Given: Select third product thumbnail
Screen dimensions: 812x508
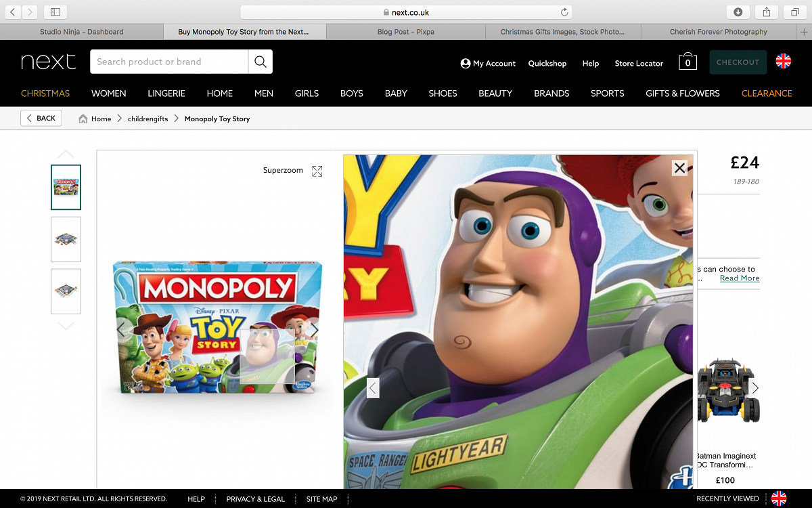Looking at the screenshot, I should [66, 291].
